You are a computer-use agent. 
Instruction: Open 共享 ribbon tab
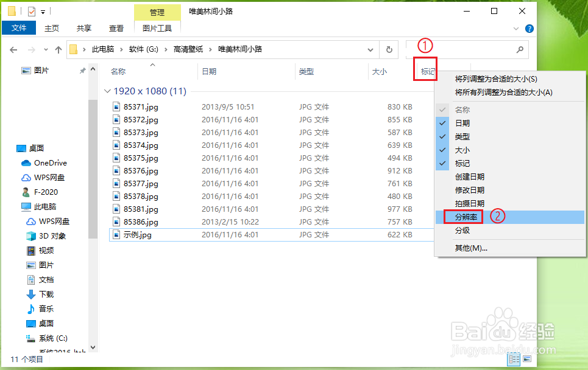tap(84, 29)
